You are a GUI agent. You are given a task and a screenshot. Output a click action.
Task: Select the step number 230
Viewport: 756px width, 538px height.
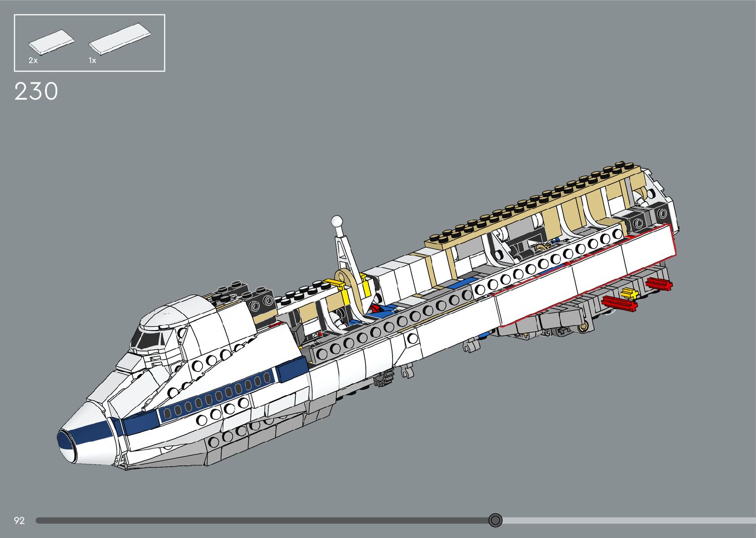[36, 92]
